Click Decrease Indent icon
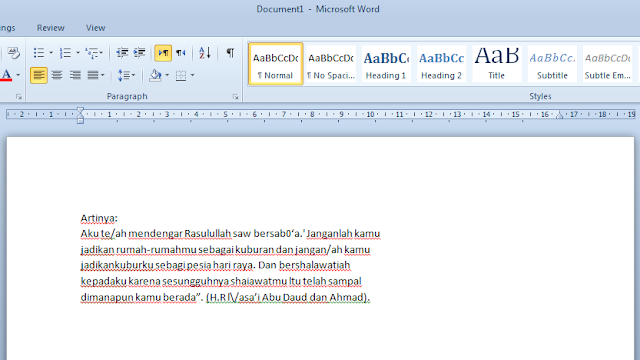Screen dimensions: 640x360 point(122,53)
